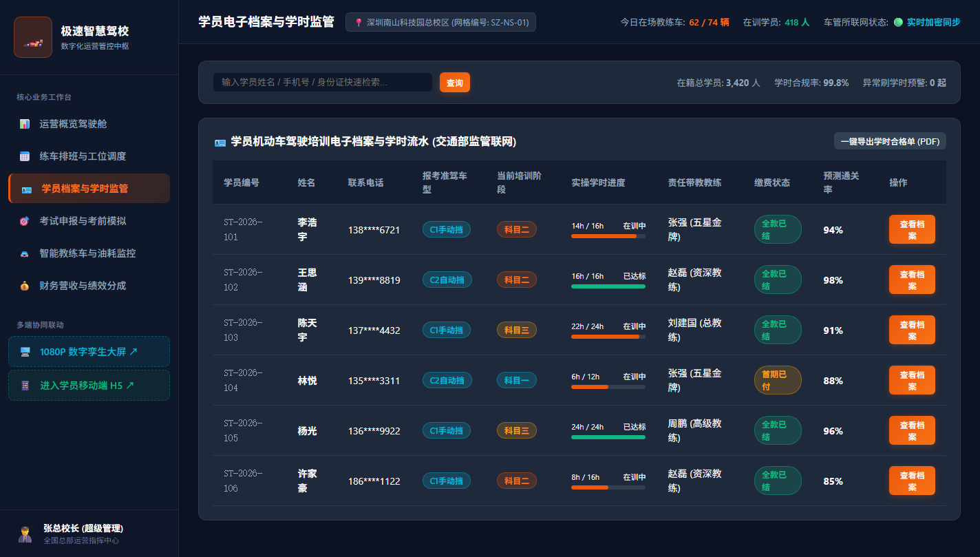This screenshot has height=557, width=980.
Task: Click coach name 刘建国 (总教练)
Action: tap(695, 330)
